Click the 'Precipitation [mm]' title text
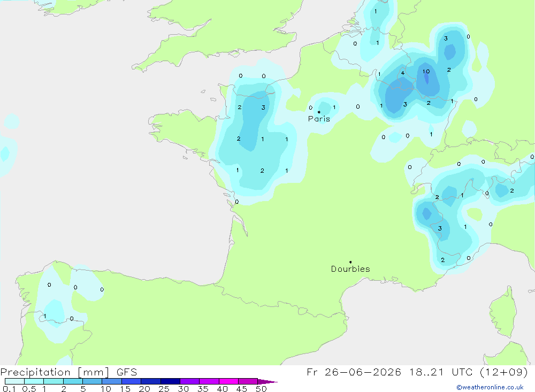This screenshot has height=392, width=535. [x=55, y=372]
